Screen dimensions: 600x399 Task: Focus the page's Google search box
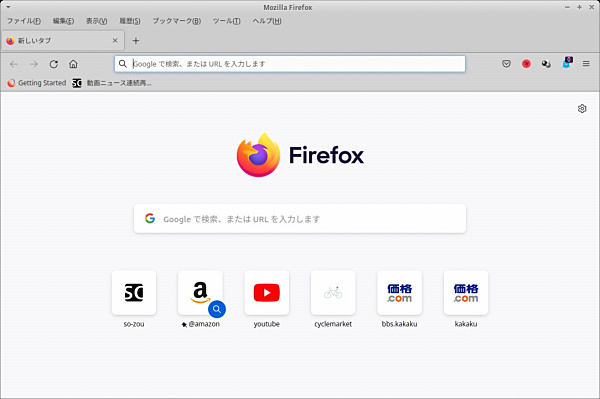pos(300,218)
